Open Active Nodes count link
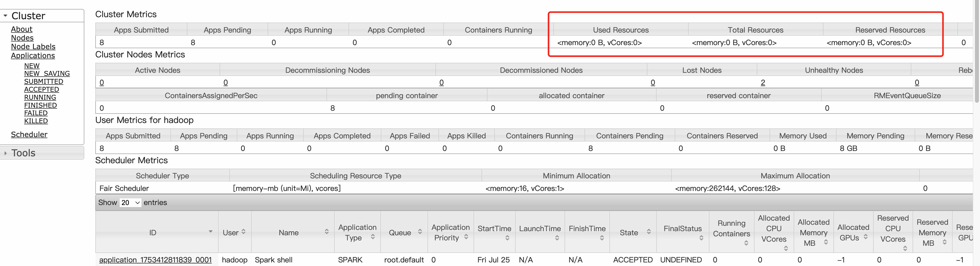 coord(101,83)
